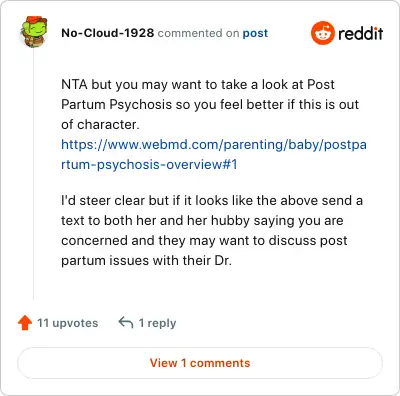This screenshot has width=400, height=396.
Task: Click the words "Partum Psychosis" in comment
Action: coord(116,105)
